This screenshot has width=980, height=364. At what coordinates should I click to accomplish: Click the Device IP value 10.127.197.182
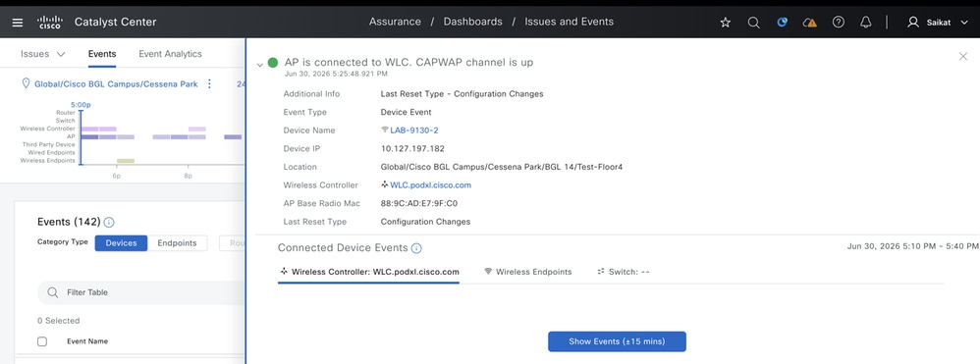(x=412, y=148)
